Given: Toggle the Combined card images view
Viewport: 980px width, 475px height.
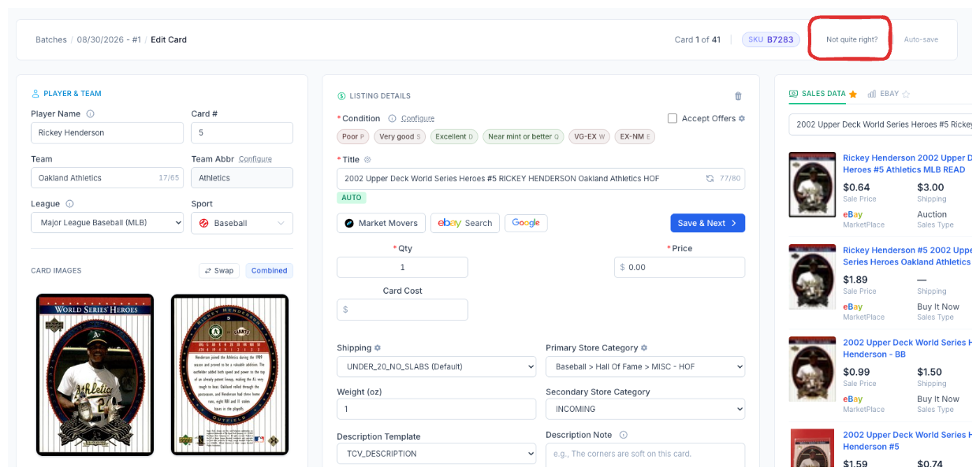Looking at the screenshot, I should click(x=269, y=270).
